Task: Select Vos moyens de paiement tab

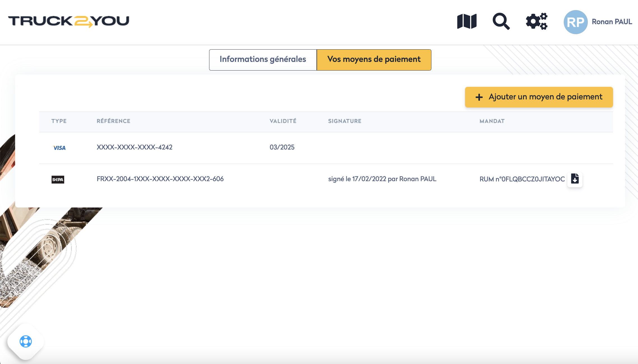Action: point(374,60)
